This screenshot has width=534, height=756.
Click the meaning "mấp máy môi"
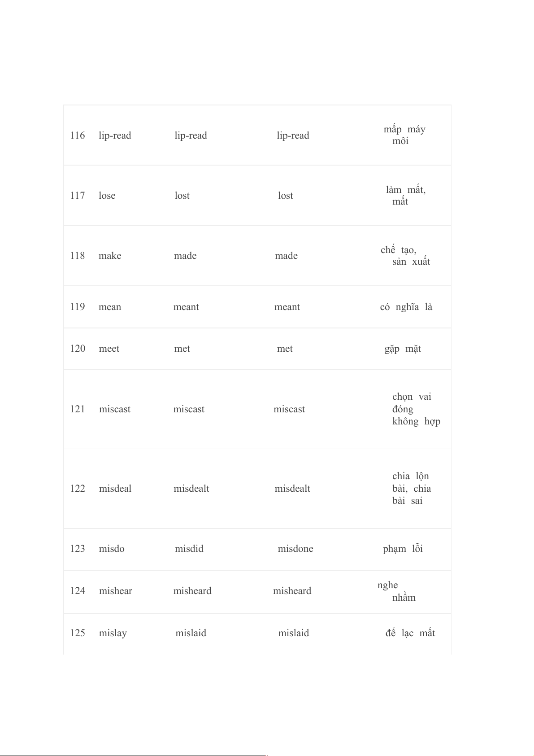click(404, 135)
